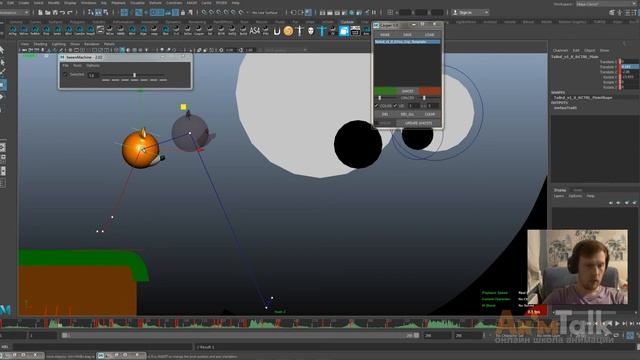Click the CLEAR button
The height and width of the screenshot is (360, 640).
[430, 114]
